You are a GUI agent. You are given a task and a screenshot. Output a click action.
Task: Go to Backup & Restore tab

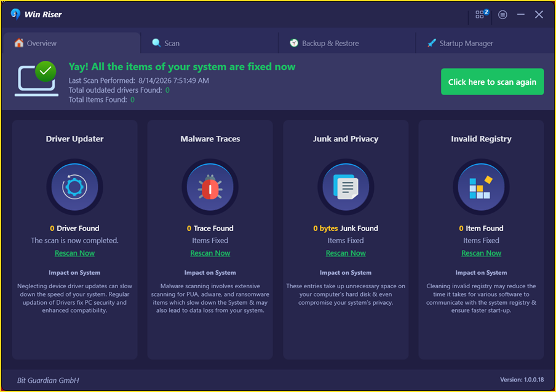pos(347,43)
